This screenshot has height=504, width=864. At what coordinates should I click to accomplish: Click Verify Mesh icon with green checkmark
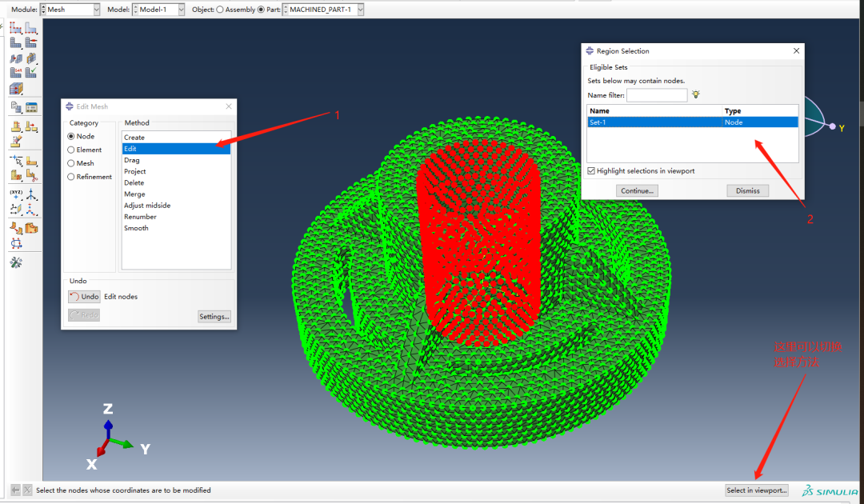[x=31, y=72]
